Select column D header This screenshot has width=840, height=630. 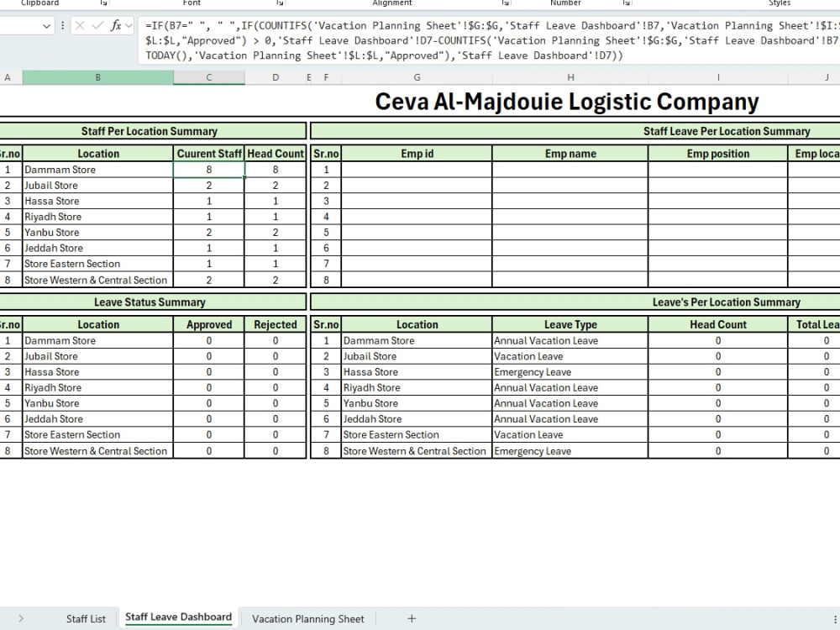[276, 77]
